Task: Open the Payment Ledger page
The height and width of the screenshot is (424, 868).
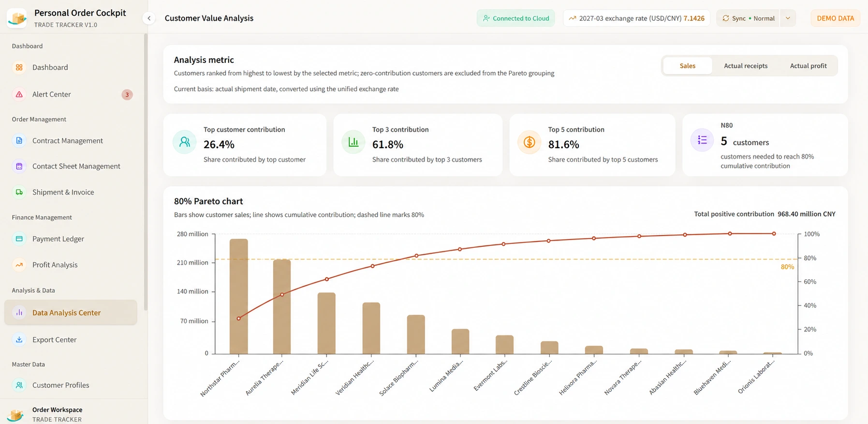Action: point(71,239)
